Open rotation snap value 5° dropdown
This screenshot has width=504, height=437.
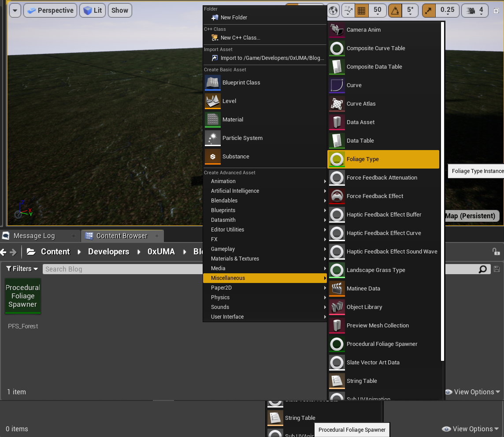[x=410, y=11]
